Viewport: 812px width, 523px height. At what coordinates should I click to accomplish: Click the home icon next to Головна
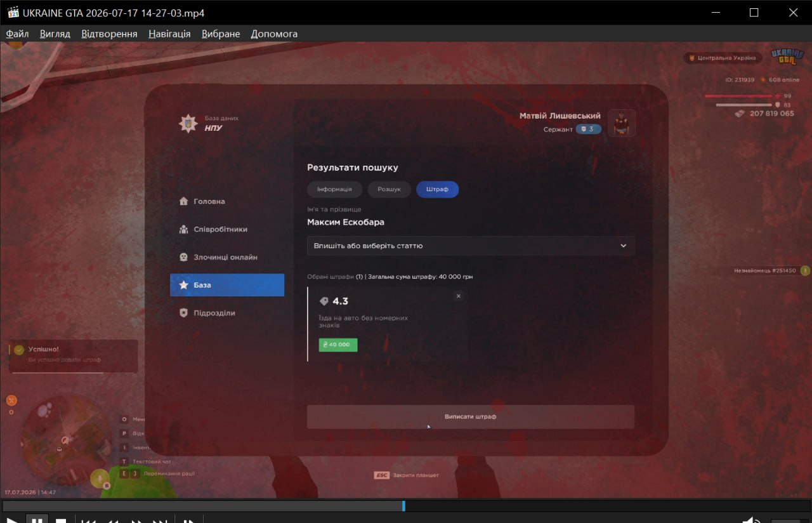pyautogui.click(x=183, y=201)
